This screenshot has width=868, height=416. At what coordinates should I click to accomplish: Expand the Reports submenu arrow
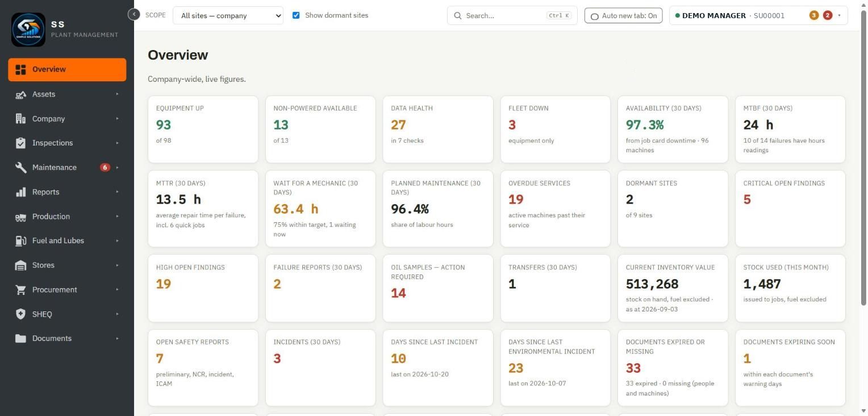118,192
